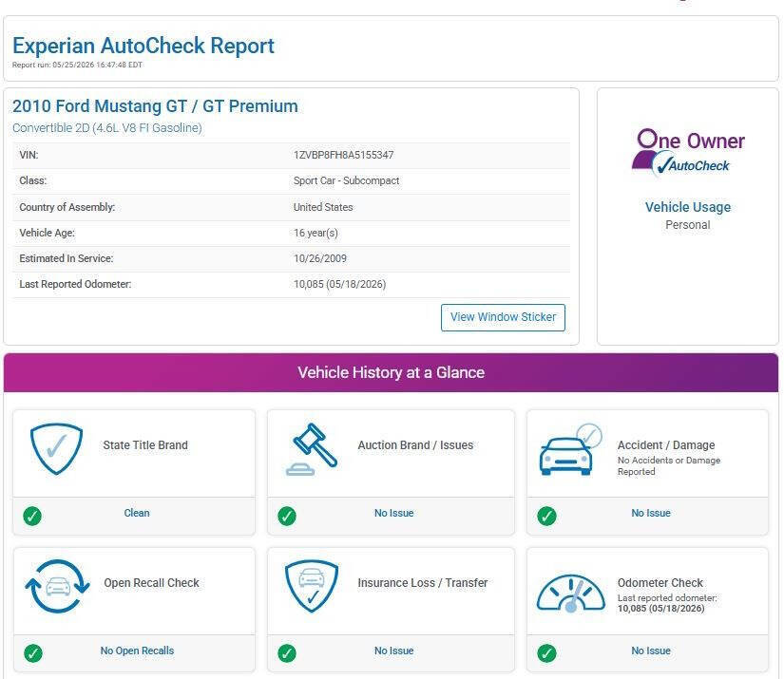This screenshot has height=679, width=784.
Task: Click green checkmark beside Clean status
Action: point(32,516)
